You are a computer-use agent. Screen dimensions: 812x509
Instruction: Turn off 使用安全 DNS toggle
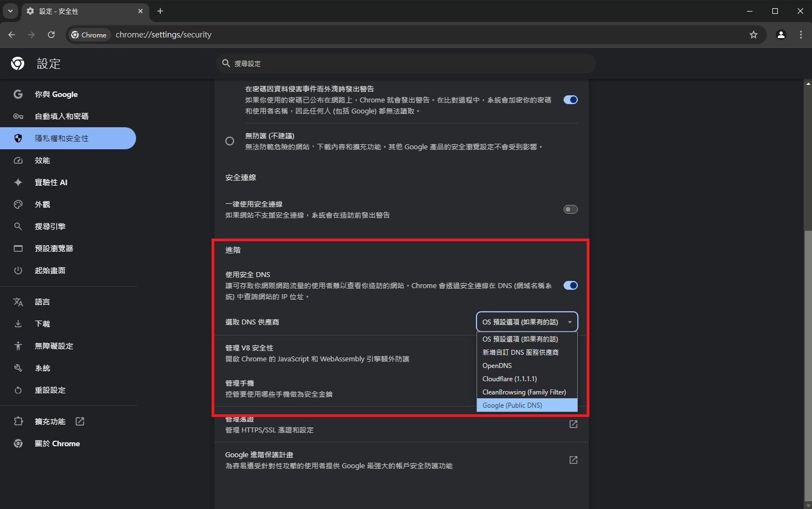(x=571, y=285)
